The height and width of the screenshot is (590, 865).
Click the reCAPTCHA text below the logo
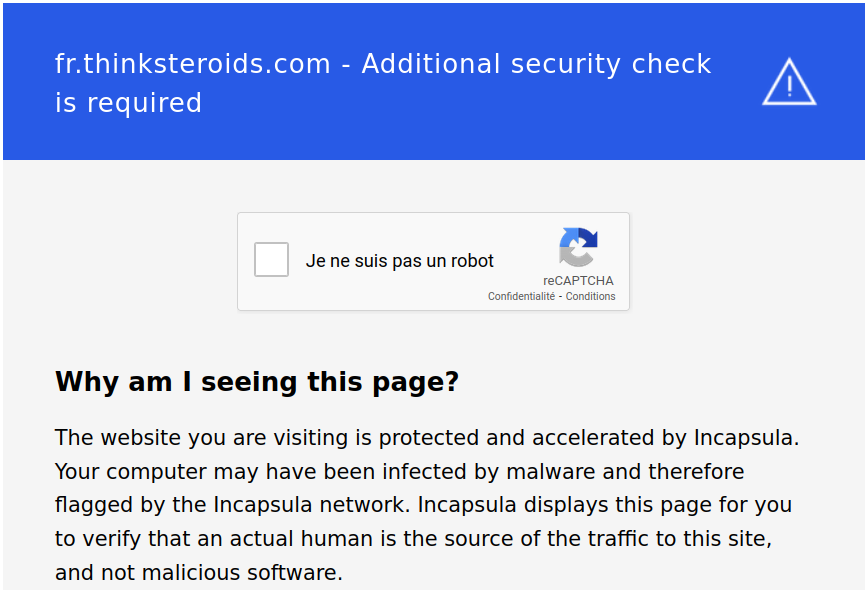578,281
